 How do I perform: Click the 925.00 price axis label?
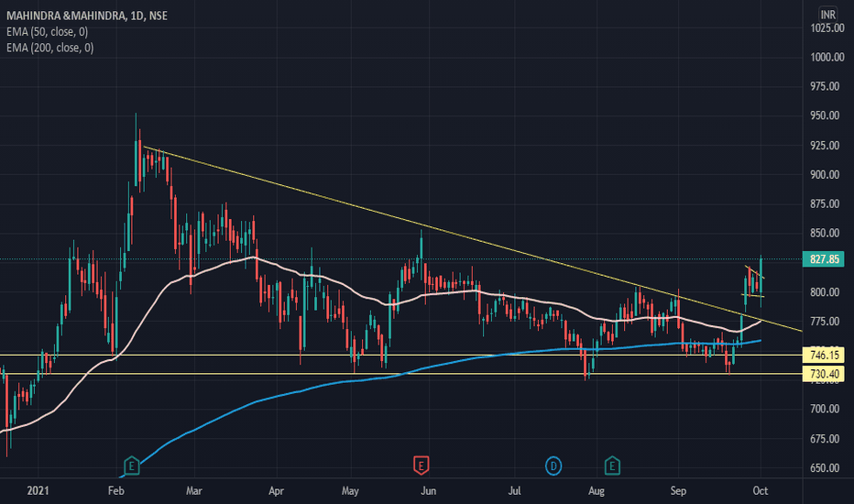(827, 146)
